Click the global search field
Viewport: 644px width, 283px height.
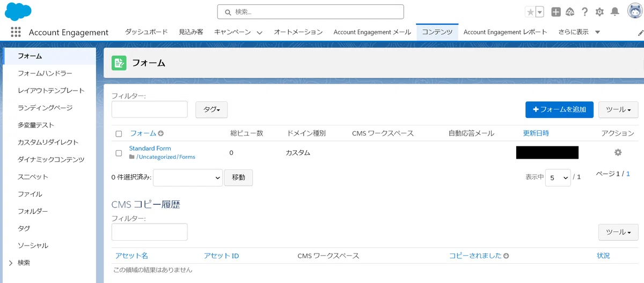pyautogui.click(x=310, y=12)
